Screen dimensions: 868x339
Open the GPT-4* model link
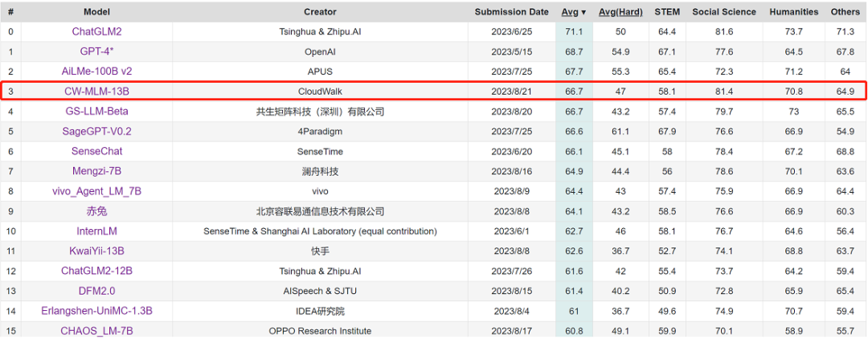(x=96, y=51)
